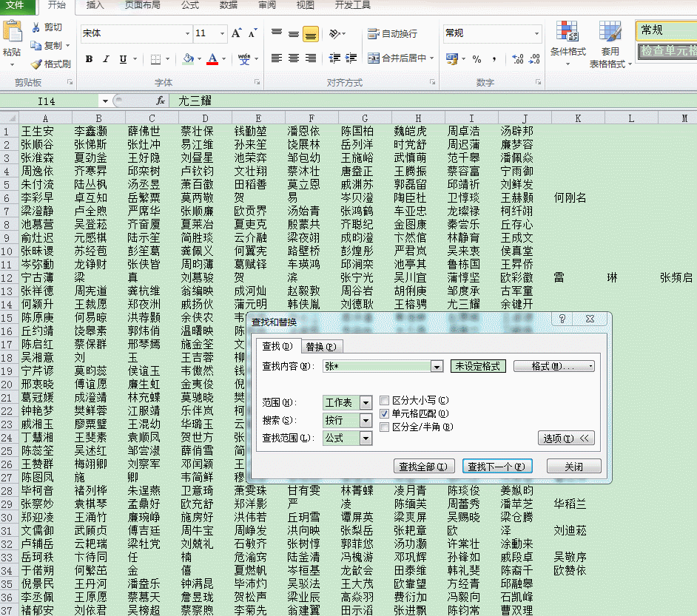This screenshot has height=616, width=697.
Task: Apply fill color bucket
Action: [x=189, y=58]
